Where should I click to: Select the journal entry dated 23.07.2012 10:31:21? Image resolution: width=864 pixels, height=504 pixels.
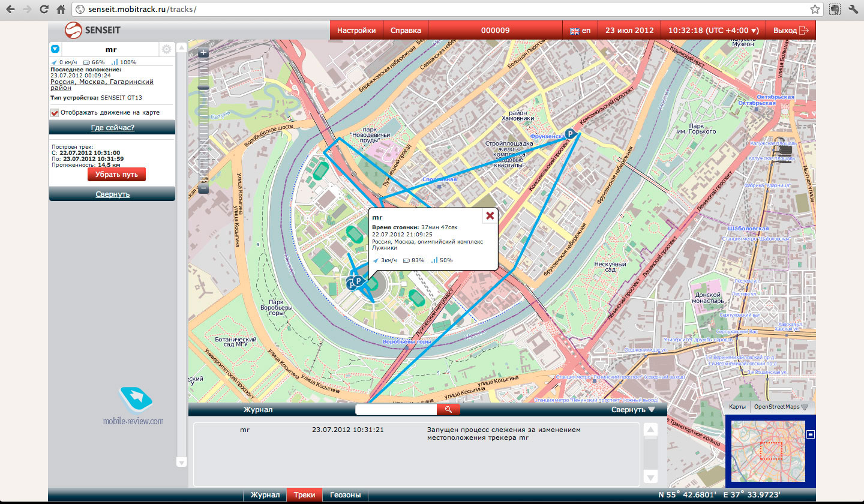(x=417, y=434)
